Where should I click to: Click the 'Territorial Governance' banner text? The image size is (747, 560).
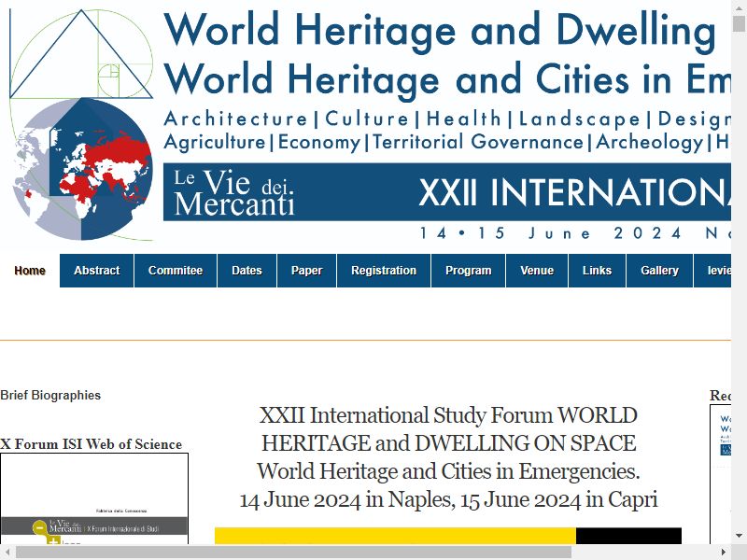478,142
